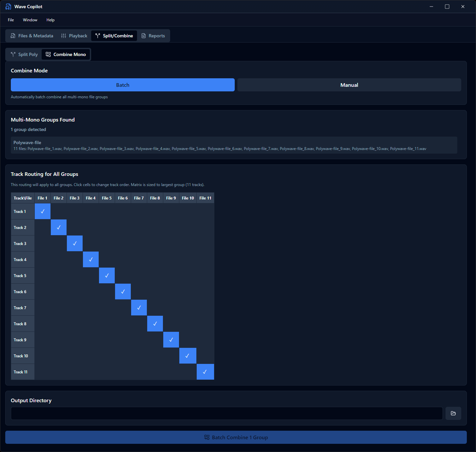This screenshot has width=476, height=452.
Task: Toggle Track 1 to File 1 routing cell
Action: (x=43, y=211)
